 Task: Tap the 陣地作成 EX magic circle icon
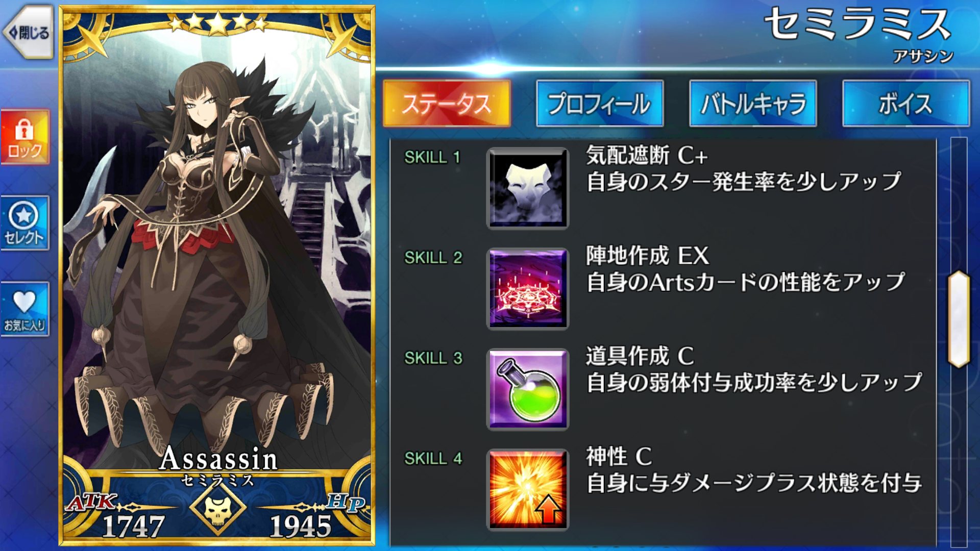tap(528, 289)
